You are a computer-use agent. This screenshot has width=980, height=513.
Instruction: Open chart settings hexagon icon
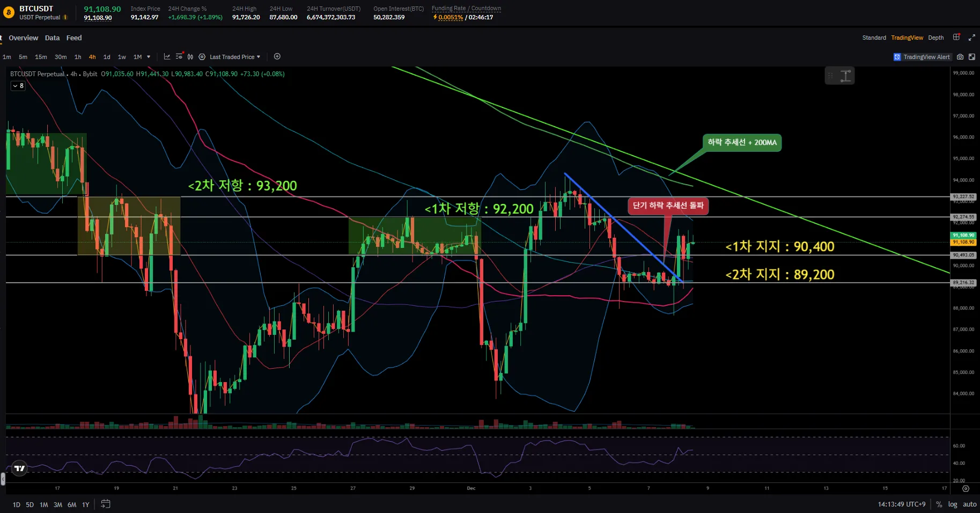[x=202, y=57]
